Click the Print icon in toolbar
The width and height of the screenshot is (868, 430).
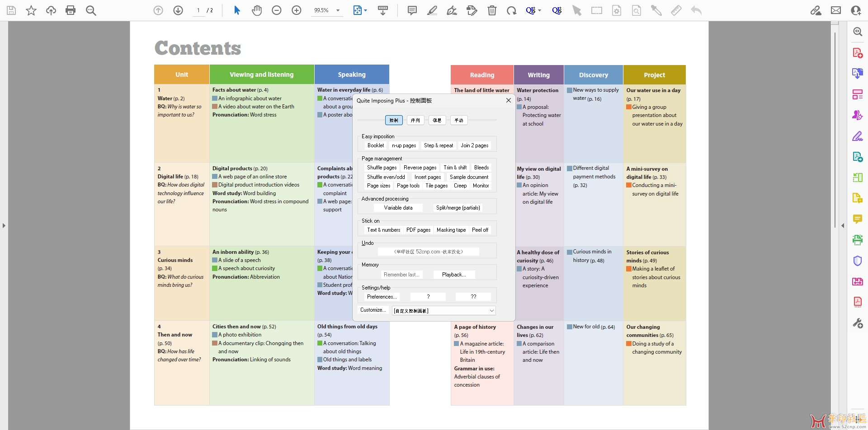pyautogui.click(x=71, y=10)
